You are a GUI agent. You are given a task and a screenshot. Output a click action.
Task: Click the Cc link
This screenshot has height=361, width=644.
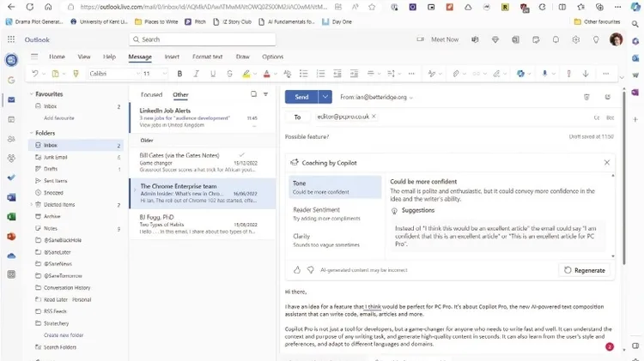point(597,117)
